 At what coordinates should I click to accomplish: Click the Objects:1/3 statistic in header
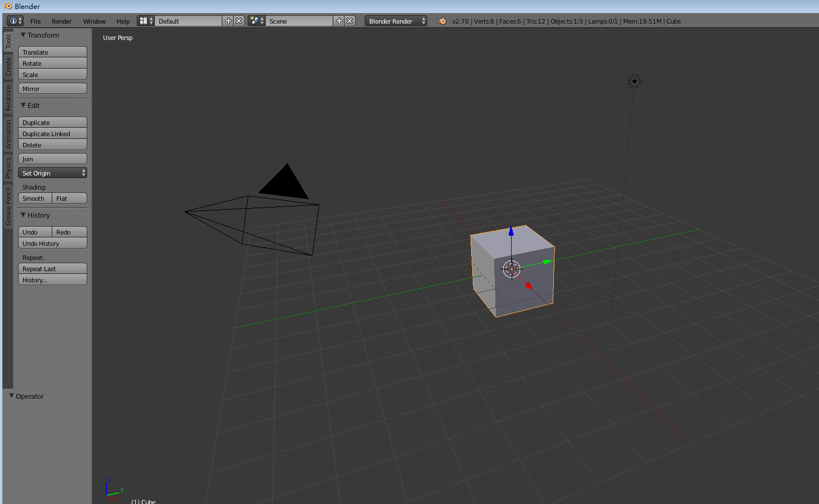(x=567, y=21)
